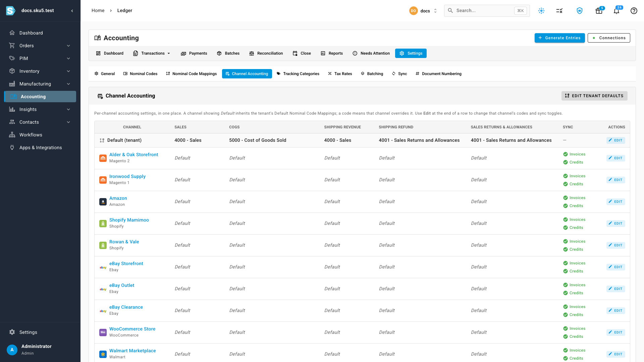Viewport: 644px width, 362px height.
Task: Click the Administrator avatar
Action: (x=12, y=350)
